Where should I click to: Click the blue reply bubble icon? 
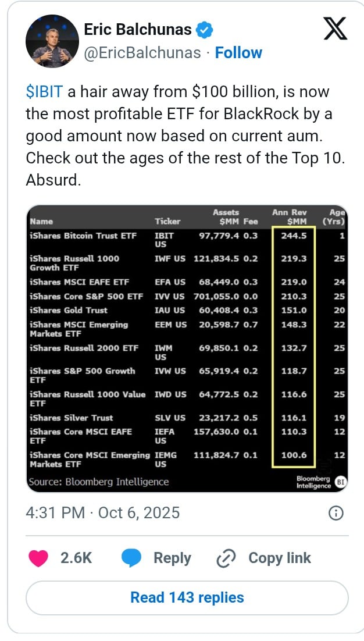point(132,558)
